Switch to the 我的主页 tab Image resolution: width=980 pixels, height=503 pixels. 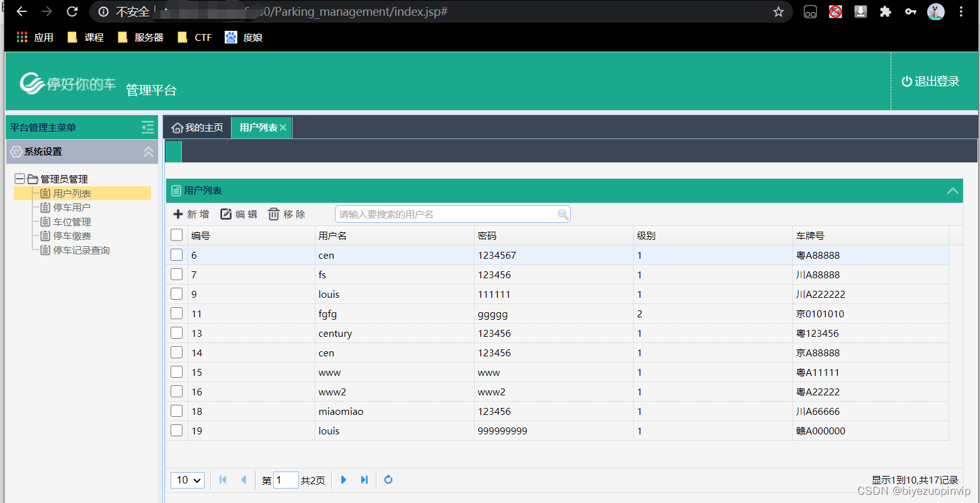point(197,128)
